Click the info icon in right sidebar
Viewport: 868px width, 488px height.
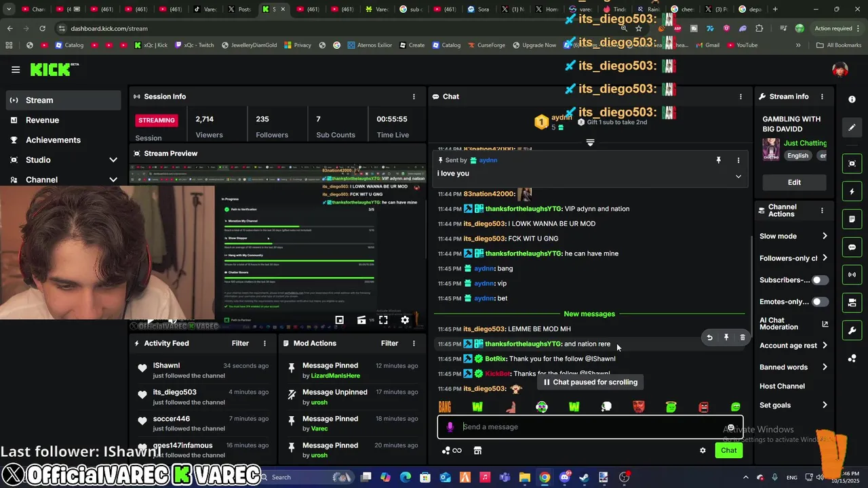[x=852, y=99]
